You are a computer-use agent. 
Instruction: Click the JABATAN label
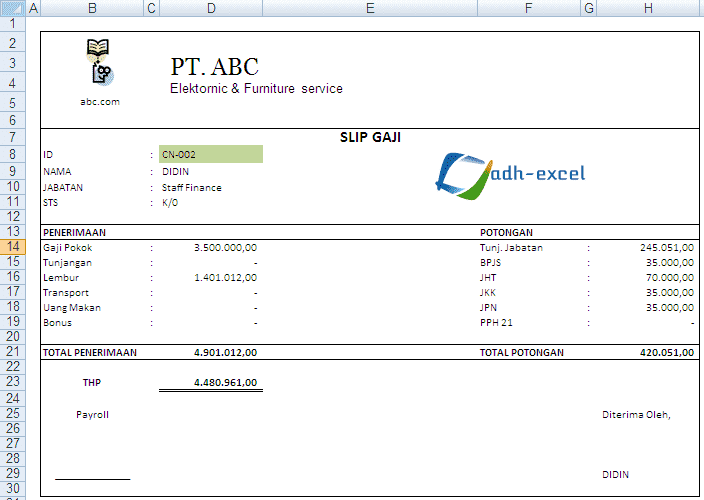[63, 188]
